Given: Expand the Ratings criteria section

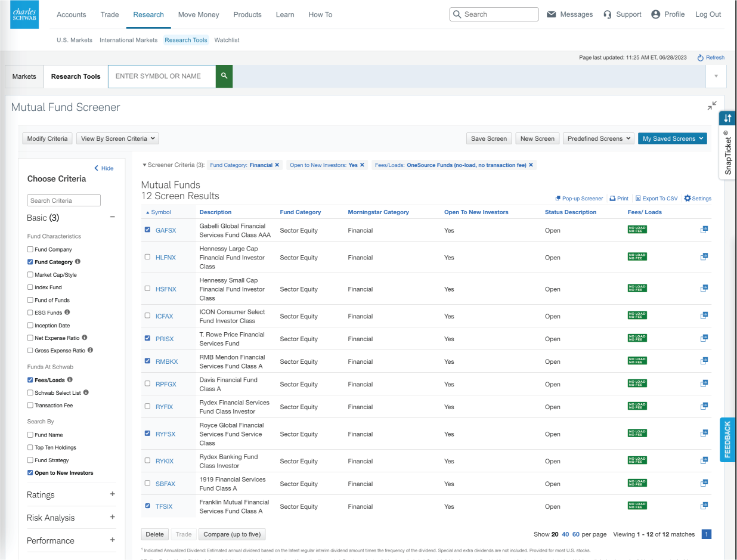Looking at the screenshot, I should click(112, 494).
